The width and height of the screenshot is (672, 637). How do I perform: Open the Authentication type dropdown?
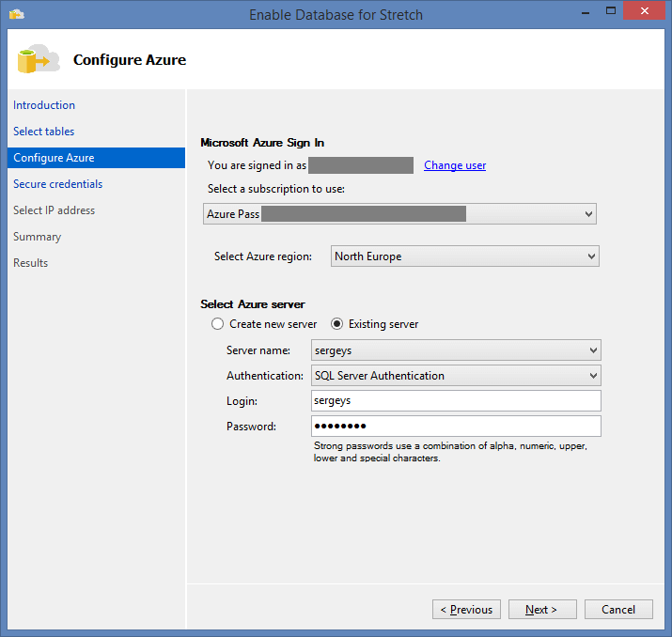tap(456, 376)
